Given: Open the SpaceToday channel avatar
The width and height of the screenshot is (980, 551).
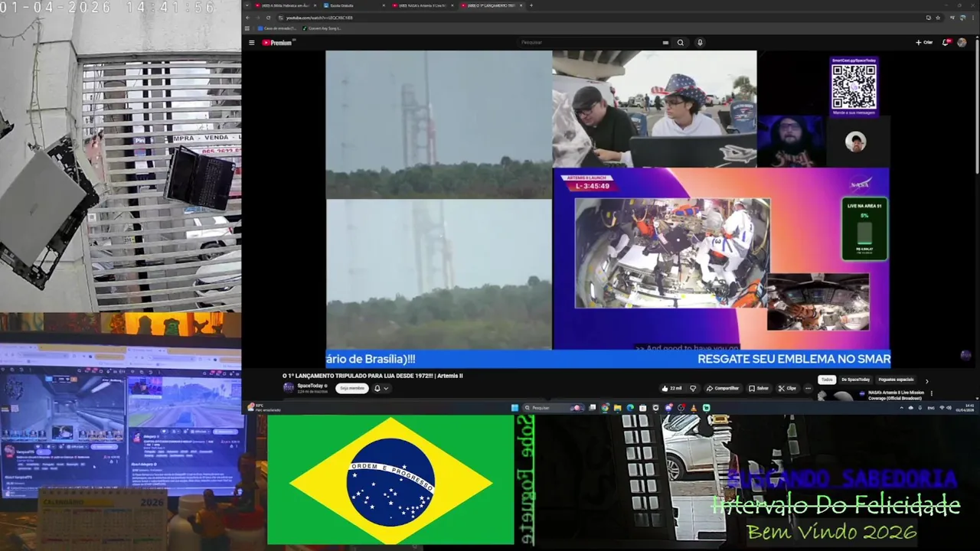Looking at the screenshot, I should click(x=289, y=388).
